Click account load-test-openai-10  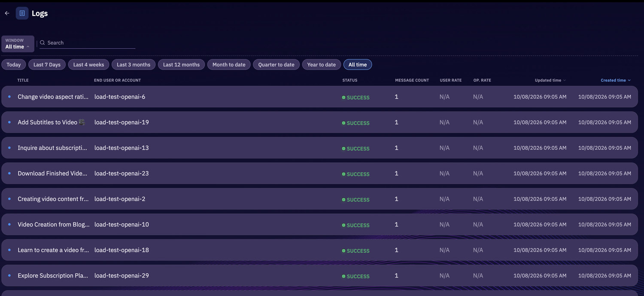tap(122, 224)
